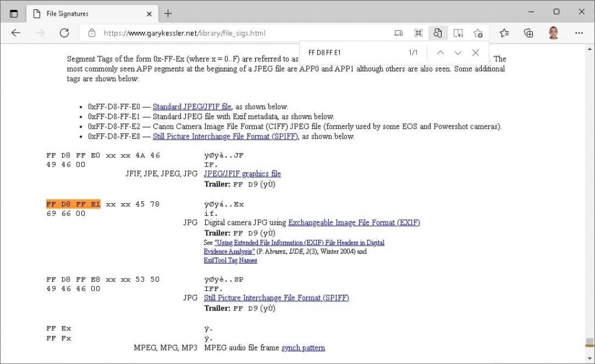Open the Favorites list icon
Viewport: 595px width, 364px height.
(x=504, y=33)
